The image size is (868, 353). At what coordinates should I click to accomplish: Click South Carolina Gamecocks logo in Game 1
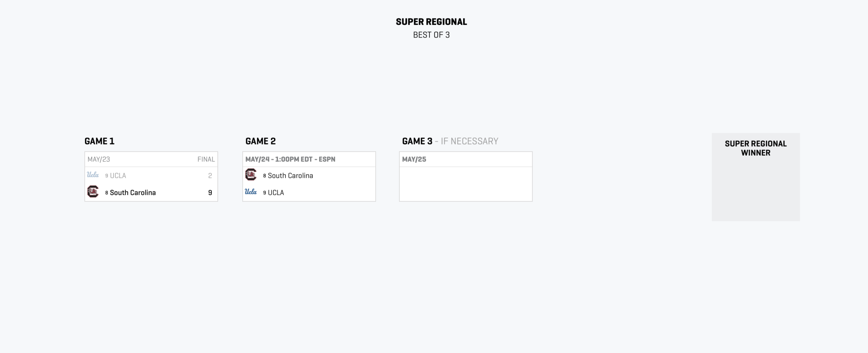93,191
